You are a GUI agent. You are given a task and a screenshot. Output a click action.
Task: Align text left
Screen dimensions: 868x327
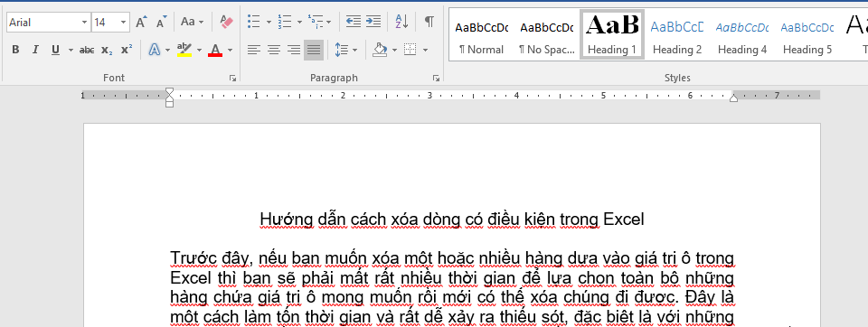[253, 50]
